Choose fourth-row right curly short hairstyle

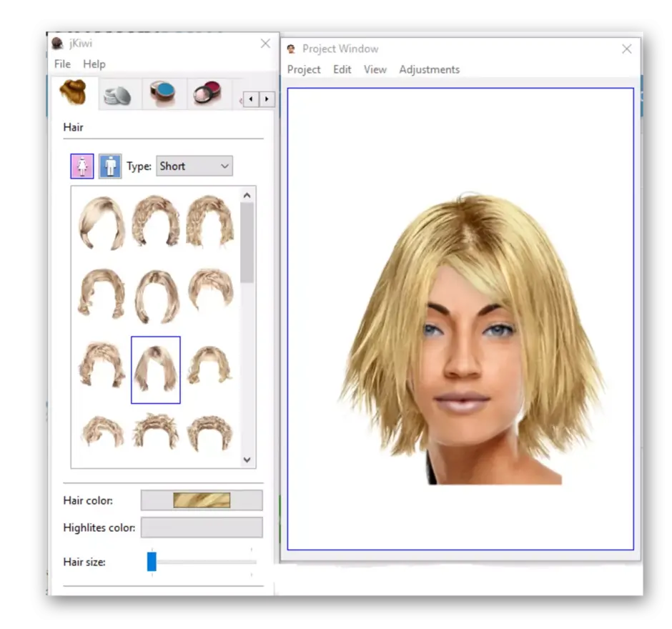pos(210,432)
